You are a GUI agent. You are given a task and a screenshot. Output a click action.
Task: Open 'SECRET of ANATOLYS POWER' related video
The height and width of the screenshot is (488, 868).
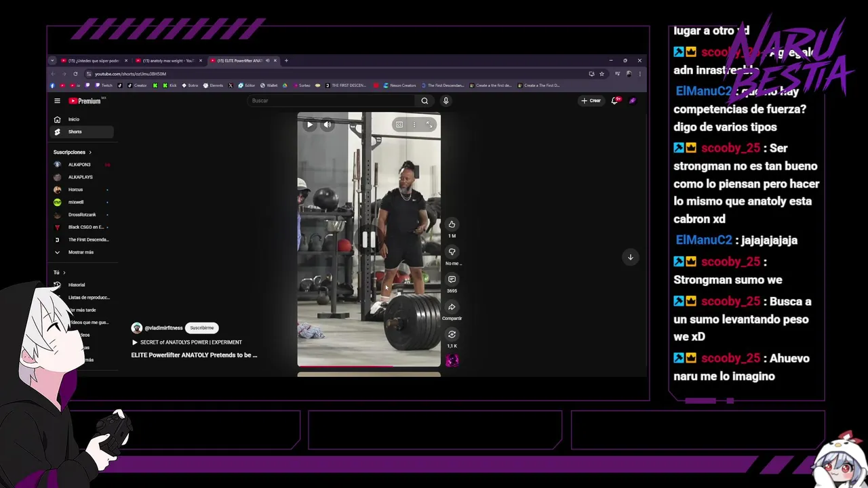[186, 342]
